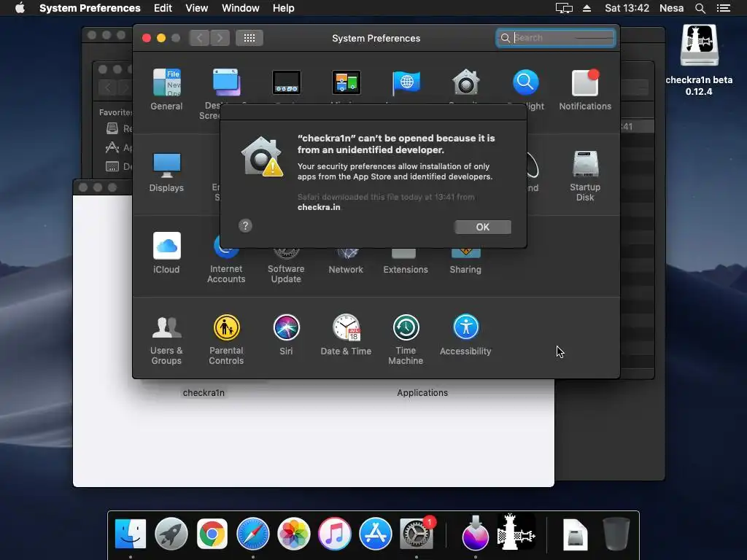747x560 pixels.
Task: Click Applications label in the installer window
Action: [x=422, y=393]
